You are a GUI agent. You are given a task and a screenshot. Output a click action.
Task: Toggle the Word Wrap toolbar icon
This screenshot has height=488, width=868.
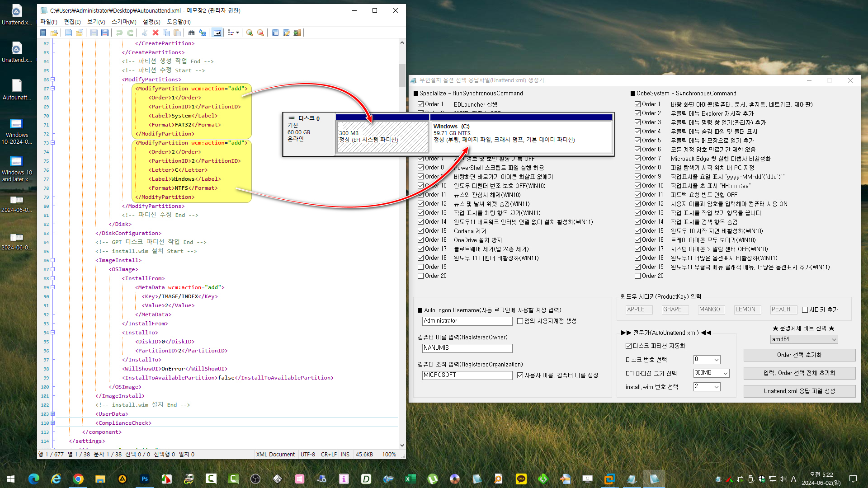(x=217, y=33)
